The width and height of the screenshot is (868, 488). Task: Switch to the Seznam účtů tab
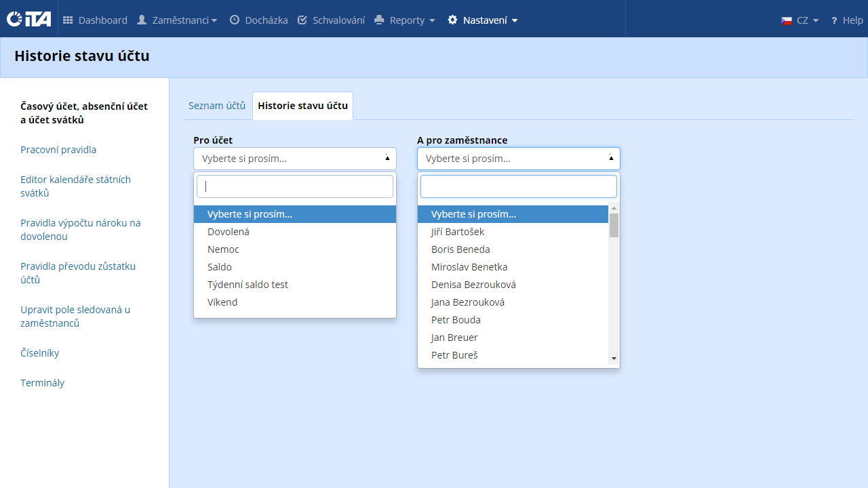[x=217, y=106]
